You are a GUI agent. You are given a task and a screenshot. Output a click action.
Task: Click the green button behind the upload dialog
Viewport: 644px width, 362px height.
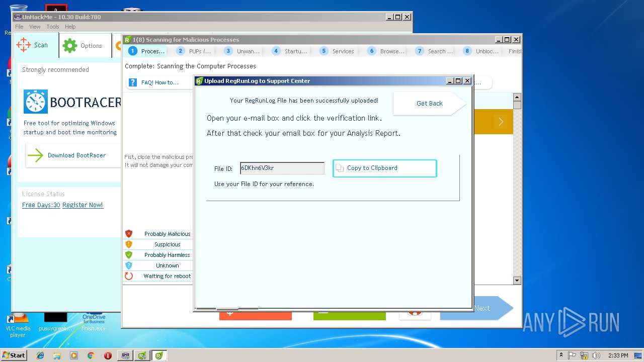point(350,316)
